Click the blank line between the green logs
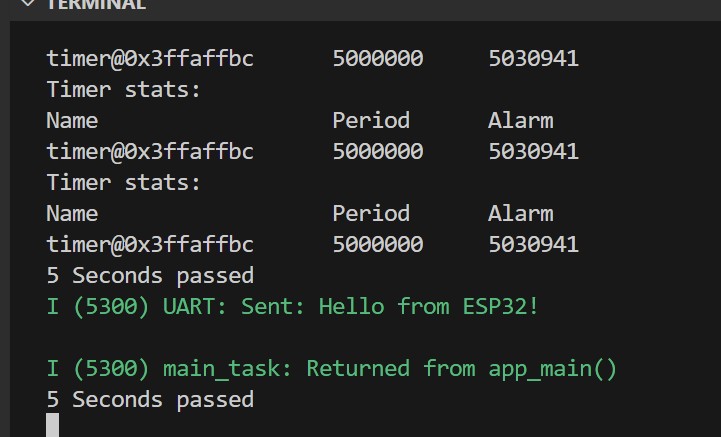Image resolution: width=721 pixels, height=437 pixels. pyautogui.click(x=300, y=337)
